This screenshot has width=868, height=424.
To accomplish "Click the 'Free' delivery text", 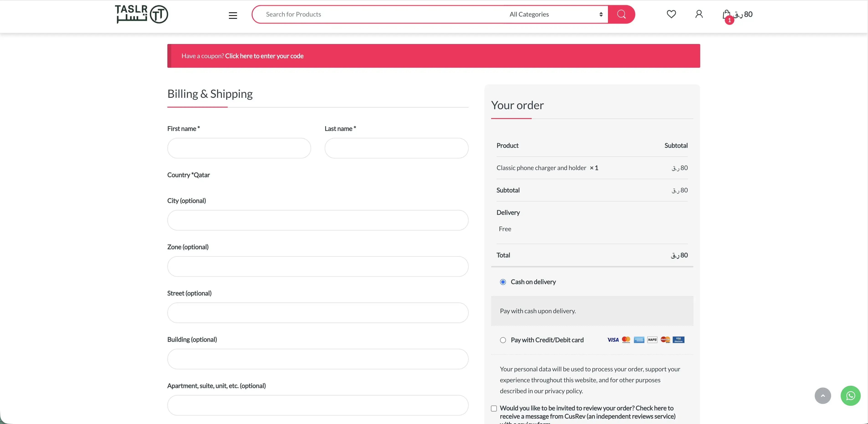I will [505, 229].
